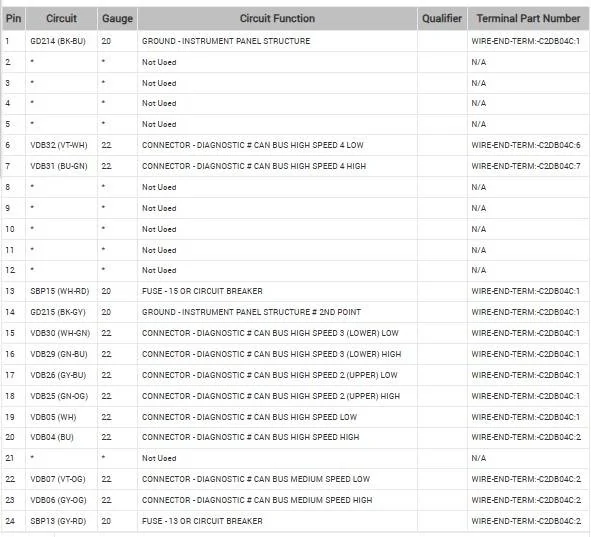Click FUSE - 15 OR CIRCUIT BREAKER function
Image resolution: width=591 pixels, height=537 pixels.
click(x=202, y=291)
